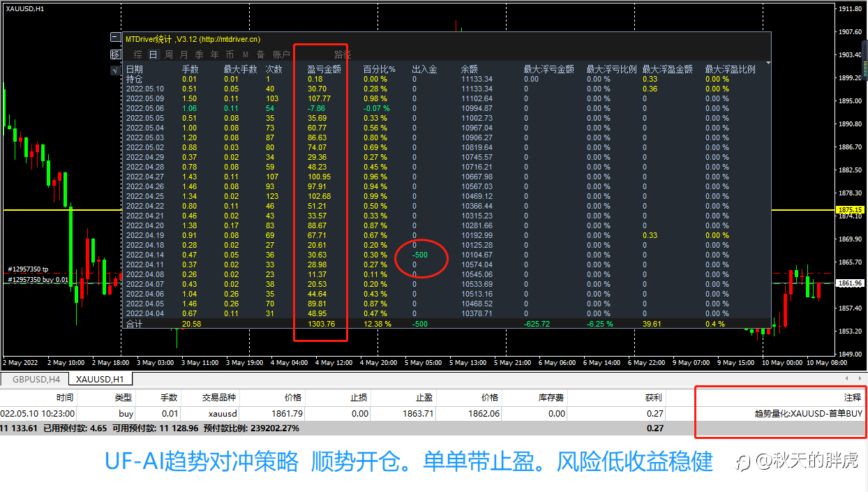This screenshot has height=492, width=868.
Task: Switch to the GBPUSD,H4 chart tab
Action: (35, 379)
